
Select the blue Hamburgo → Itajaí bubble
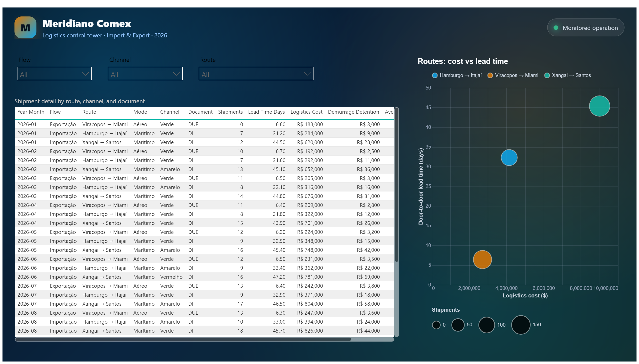pos(509,158)
